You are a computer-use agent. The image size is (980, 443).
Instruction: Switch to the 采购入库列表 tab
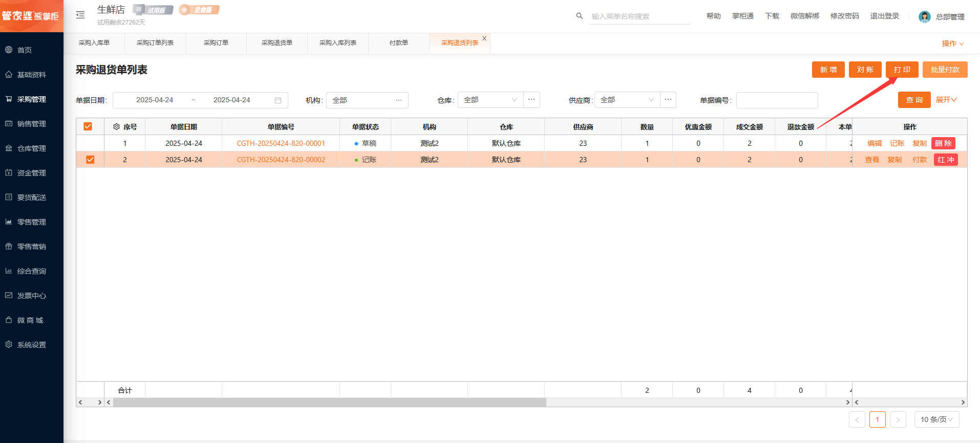pyautogui.click(x=338, y=43)
